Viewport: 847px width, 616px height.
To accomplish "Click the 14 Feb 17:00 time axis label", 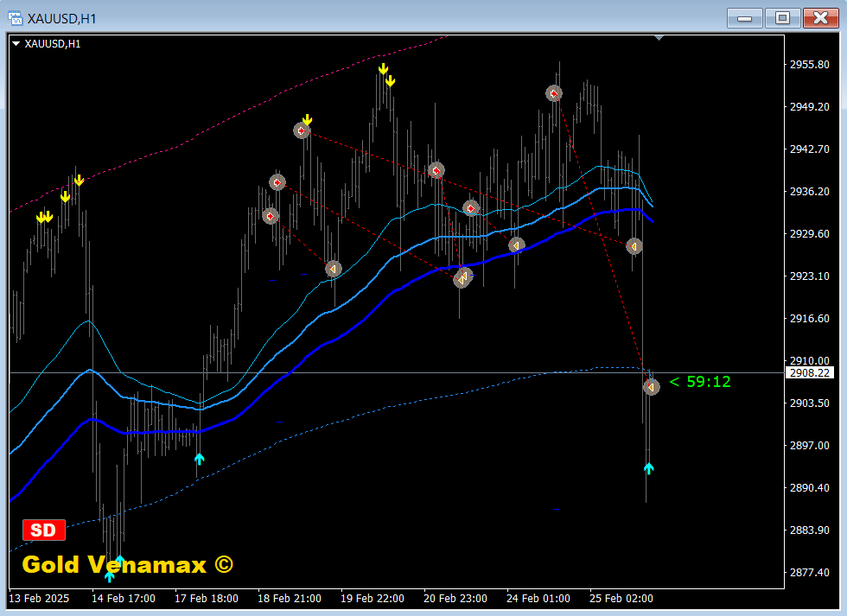I will 123,598.
